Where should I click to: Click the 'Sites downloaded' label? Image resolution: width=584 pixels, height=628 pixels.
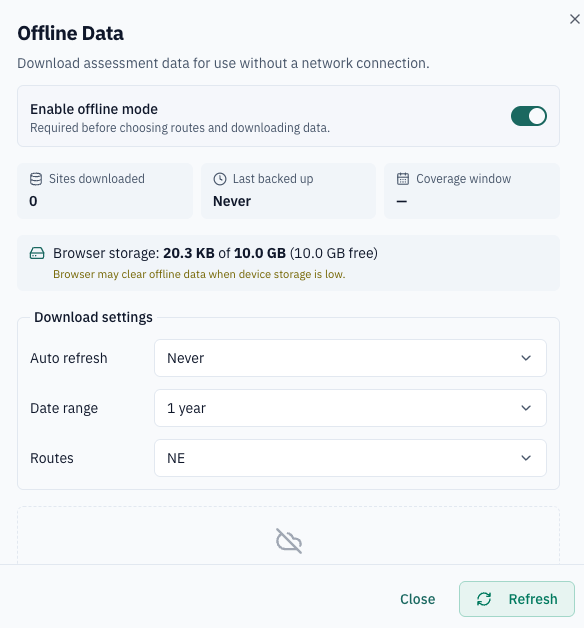(x=97, y=179)
